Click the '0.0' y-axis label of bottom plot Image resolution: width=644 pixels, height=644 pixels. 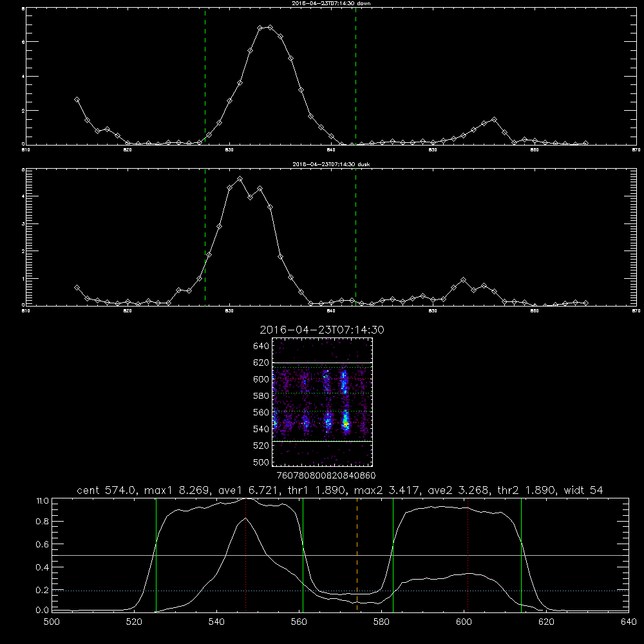coord(43,611)
